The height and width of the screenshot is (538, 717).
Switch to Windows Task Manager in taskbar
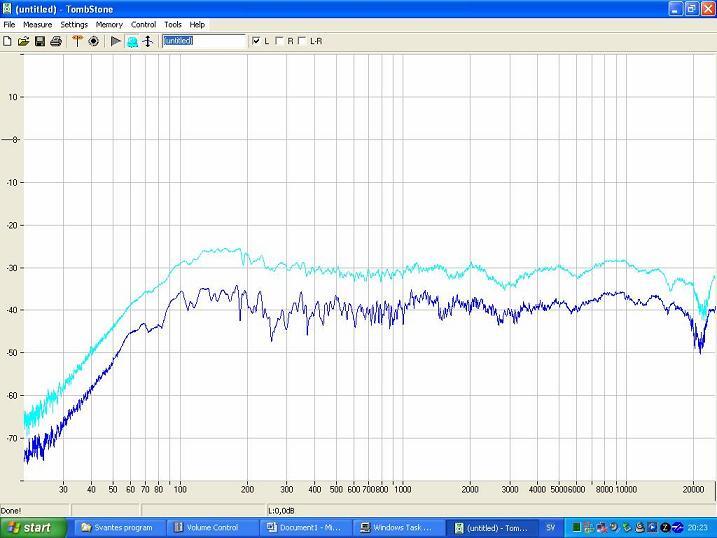pos(399,528)
